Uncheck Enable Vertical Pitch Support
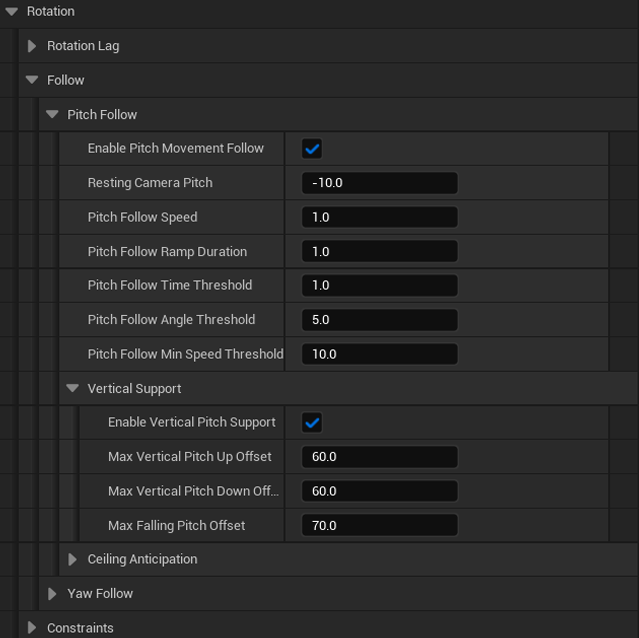This screenshot has width=639, height=638. pos(312,423)
